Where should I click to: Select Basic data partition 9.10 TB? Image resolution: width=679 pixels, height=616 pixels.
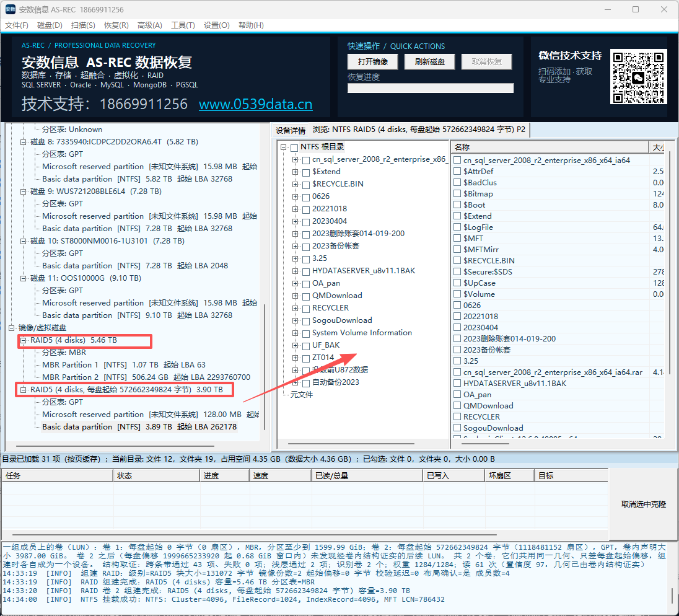(x=138, y=315)
